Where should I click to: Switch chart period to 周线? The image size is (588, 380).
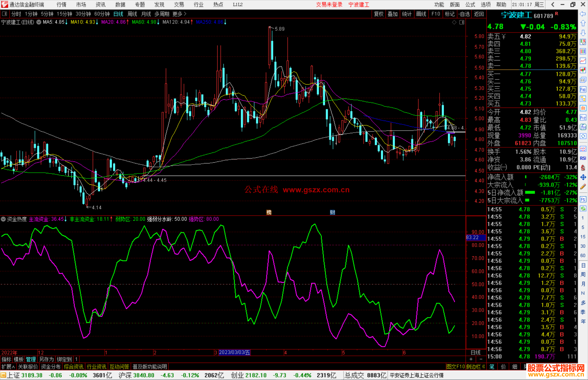tap(132, 14)
